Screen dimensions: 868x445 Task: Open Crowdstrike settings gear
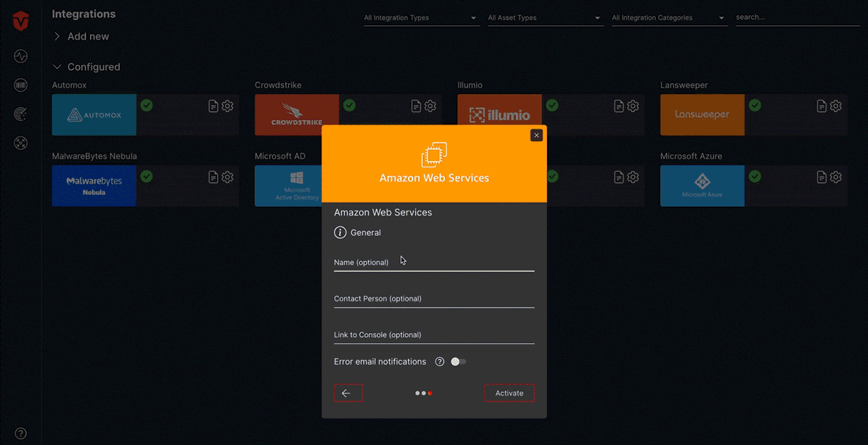pos(430,107)
